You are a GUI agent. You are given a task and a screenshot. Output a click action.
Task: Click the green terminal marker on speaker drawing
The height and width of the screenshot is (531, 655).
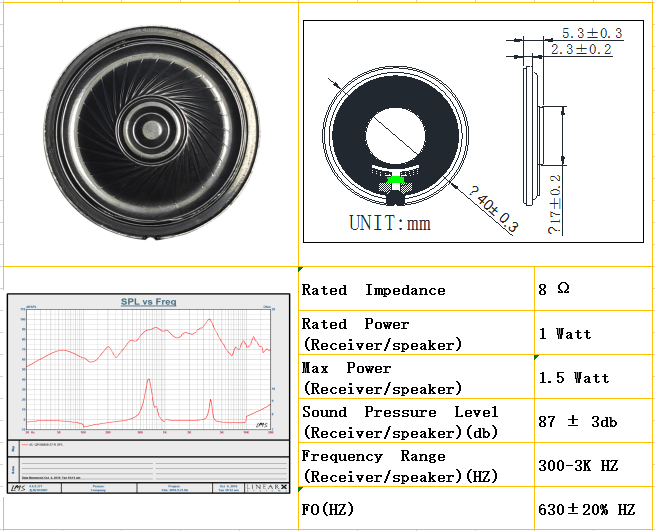tap(397, 180)
